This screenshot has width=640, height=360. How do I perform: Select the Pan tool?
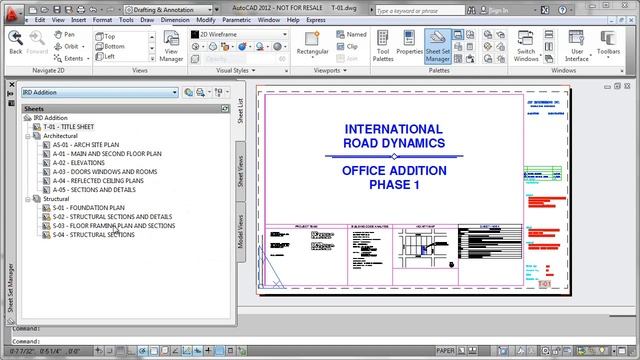click(64, 35)
